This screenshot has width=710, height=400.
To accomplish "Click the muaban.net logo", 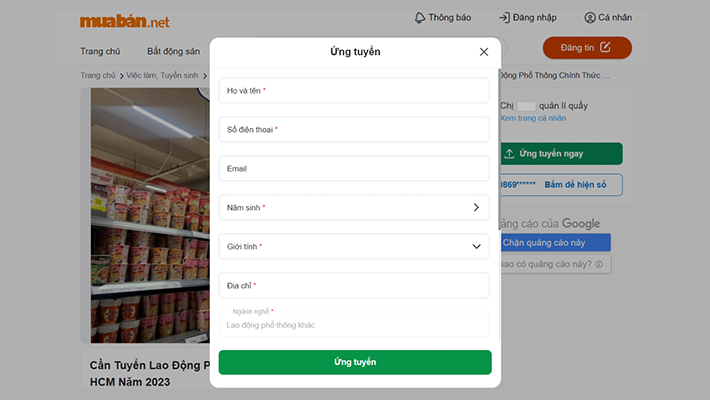I will [125, 21].
